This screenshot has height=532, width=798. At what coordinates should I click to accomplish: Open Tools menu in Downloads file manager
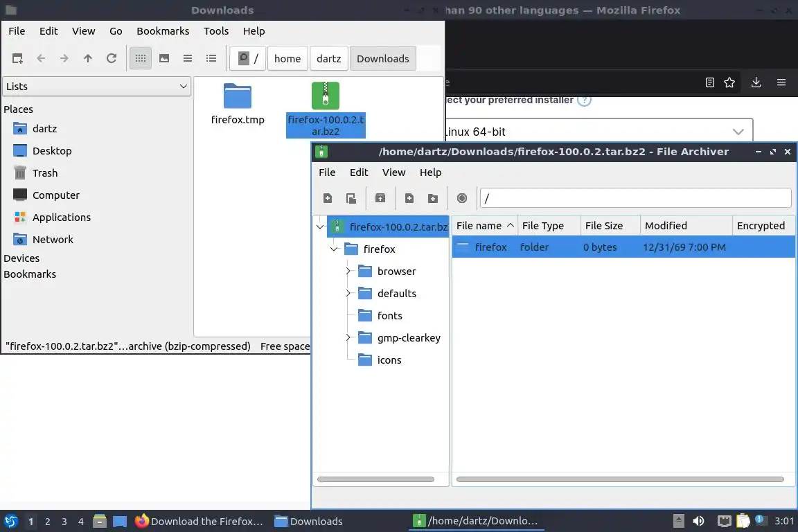tap(216, 31)
